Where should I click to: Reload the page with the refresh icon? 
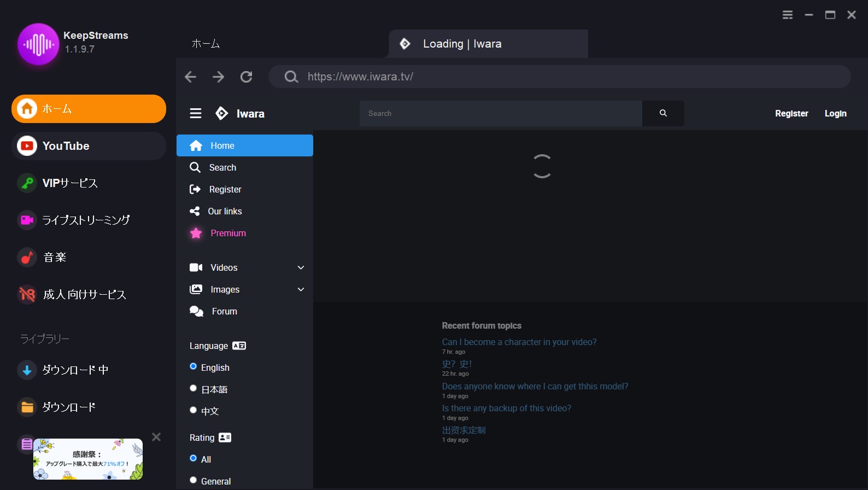247,77
